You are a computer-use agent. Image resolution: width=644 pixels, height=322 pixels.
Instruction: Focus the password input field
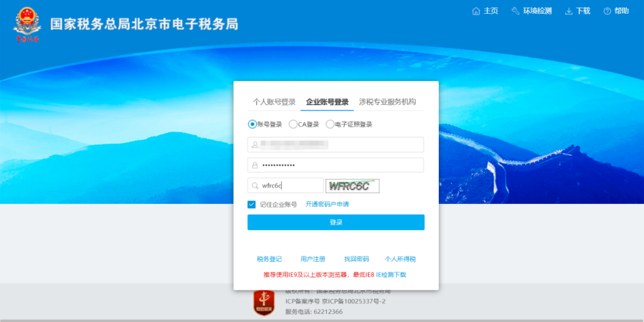[340, 165]
